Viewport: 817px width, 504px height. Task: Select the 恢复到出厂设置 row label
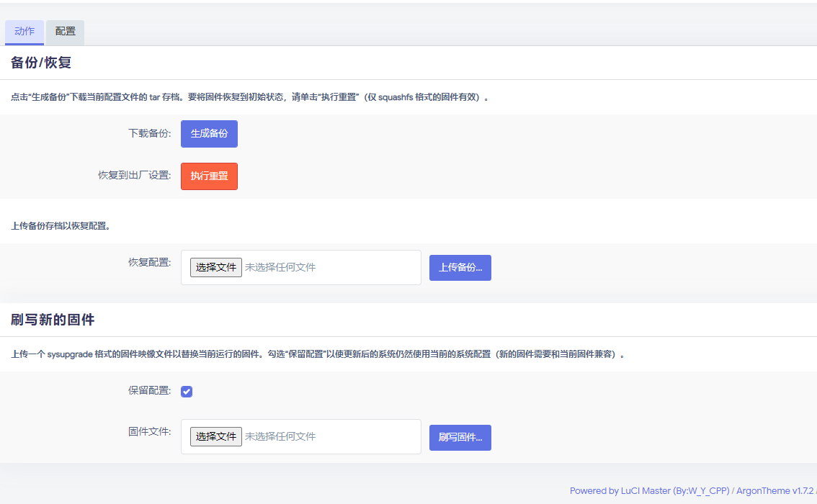tap(134, 176)
